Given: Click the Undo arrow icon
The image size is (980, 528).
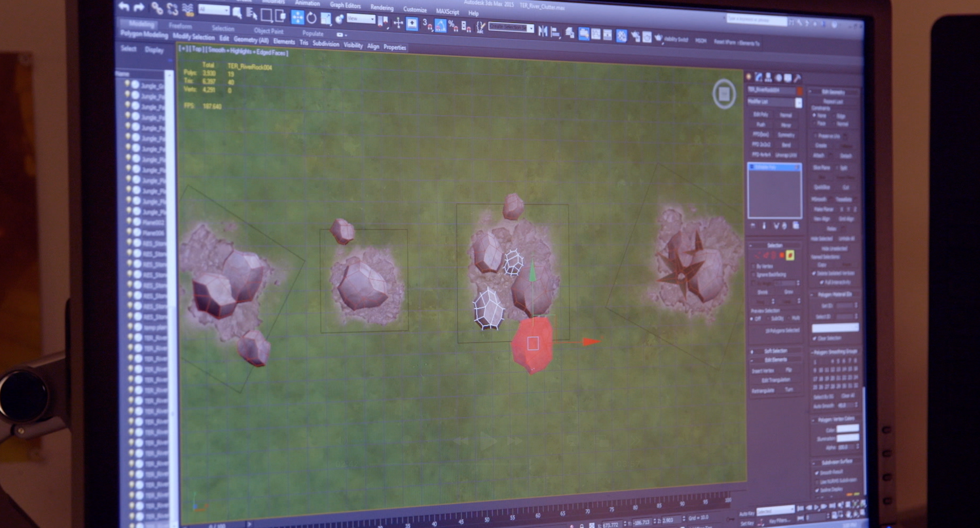Looking at the screenshot, I should (124, 7).
